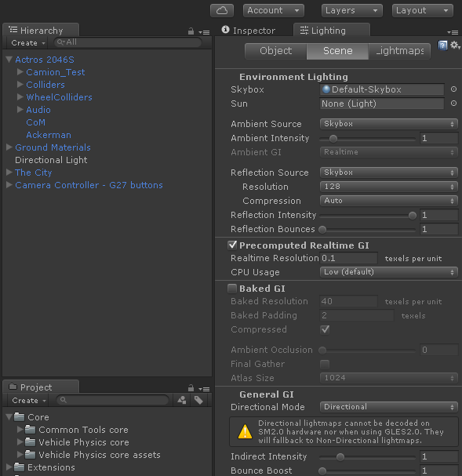This screenshot has width=462, height=476.
Task: Open Hierarchy panel options menu icon
Action: click(x=204, y=32)
